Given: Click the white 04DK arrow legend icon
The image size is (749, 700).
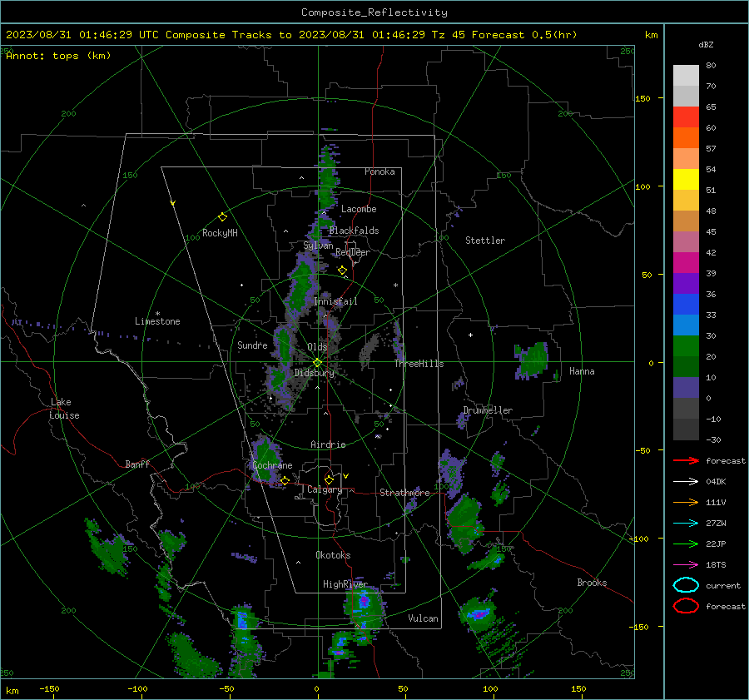Looking at the screenshot, I should point(686,481).
